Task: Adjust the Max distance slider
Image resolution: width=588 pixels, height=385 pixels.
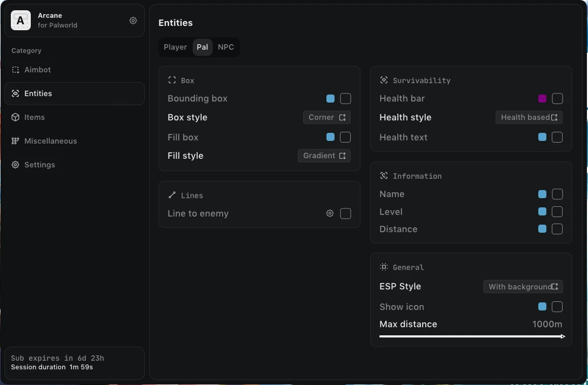Action: coord(472,336)
